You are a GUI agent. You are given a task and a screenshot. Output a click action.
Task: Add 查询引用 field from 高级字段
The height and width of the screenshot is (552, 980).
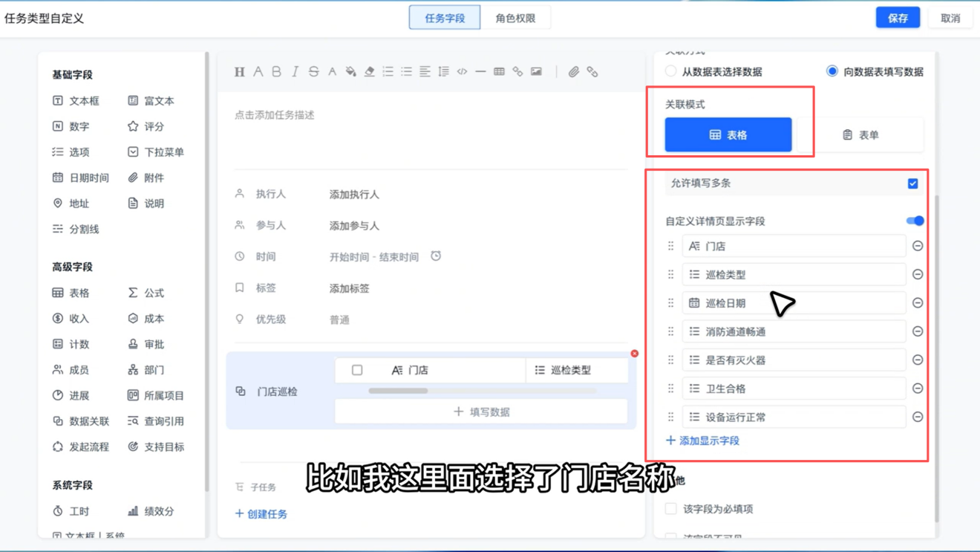coord(156,421)
